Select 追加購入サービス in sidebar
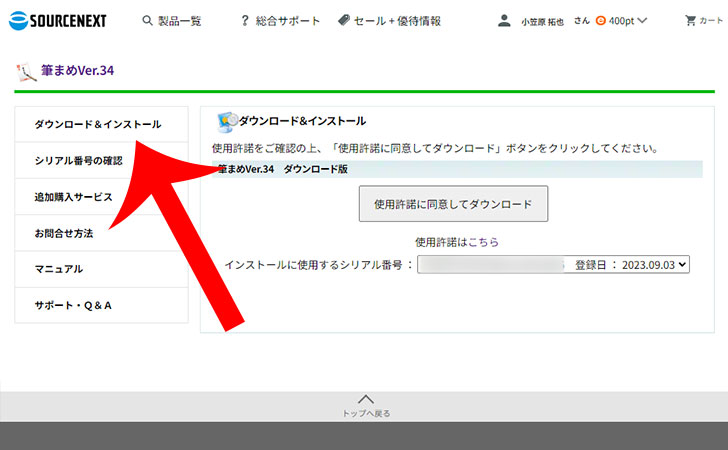Image resolution: width=728 pixels, height=450 pixels. [101, 197]
